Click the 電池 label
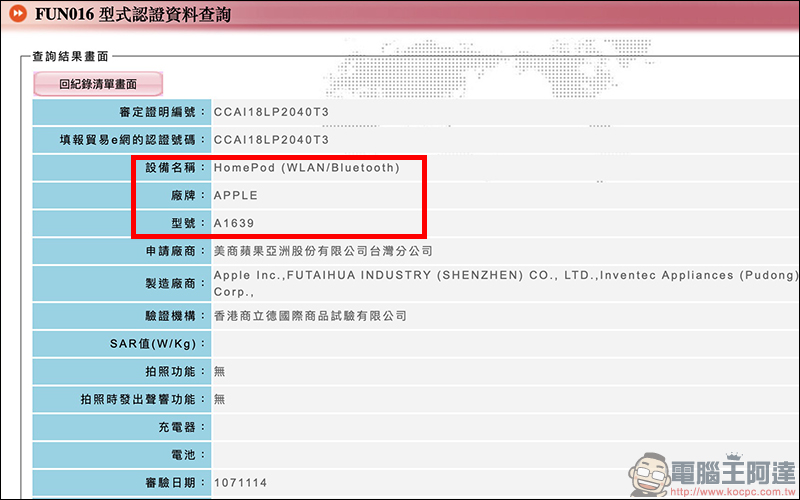 click(188, 455)
